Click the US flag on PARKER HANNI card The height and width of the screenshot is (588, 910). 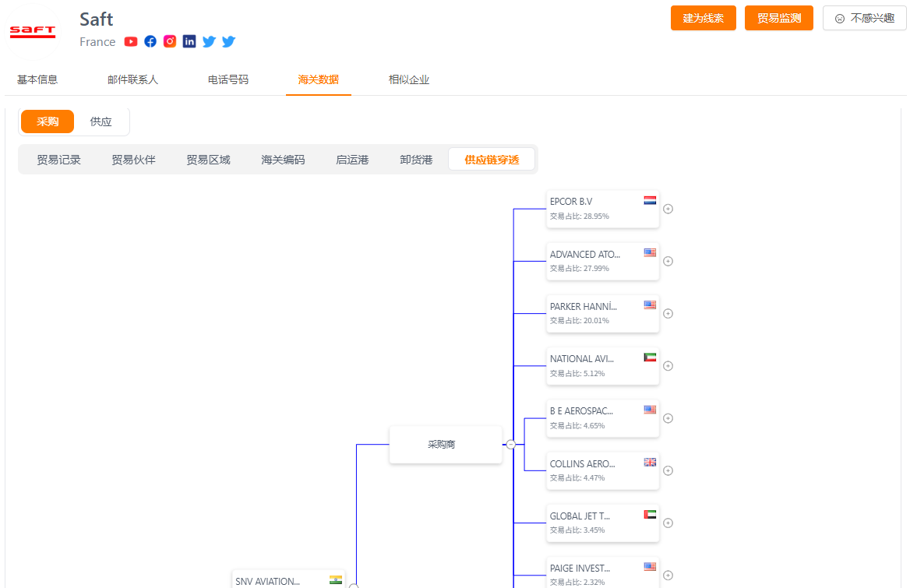[x=650, y=305]
